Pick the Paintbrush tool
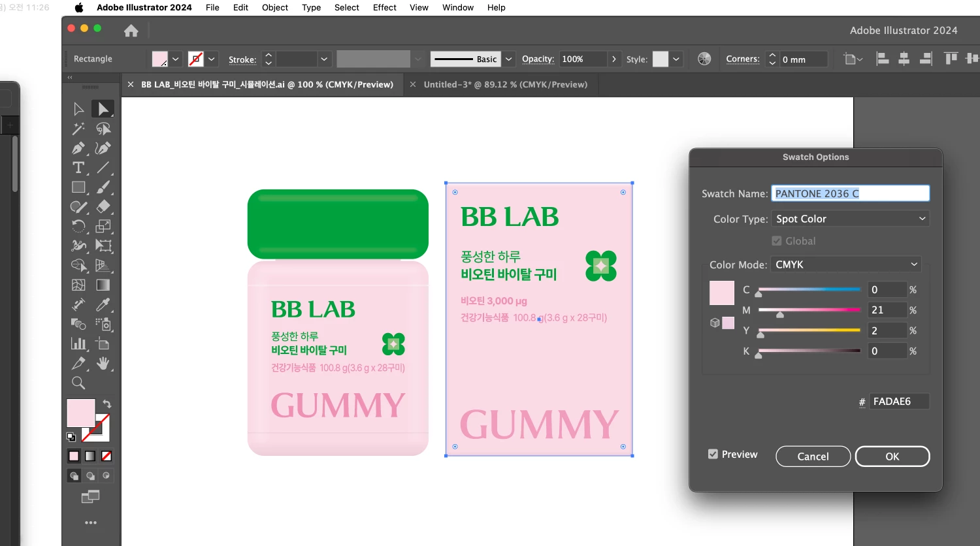Image resolution: width=980 pixels, height=546 pixels. [x=103, y=187]
